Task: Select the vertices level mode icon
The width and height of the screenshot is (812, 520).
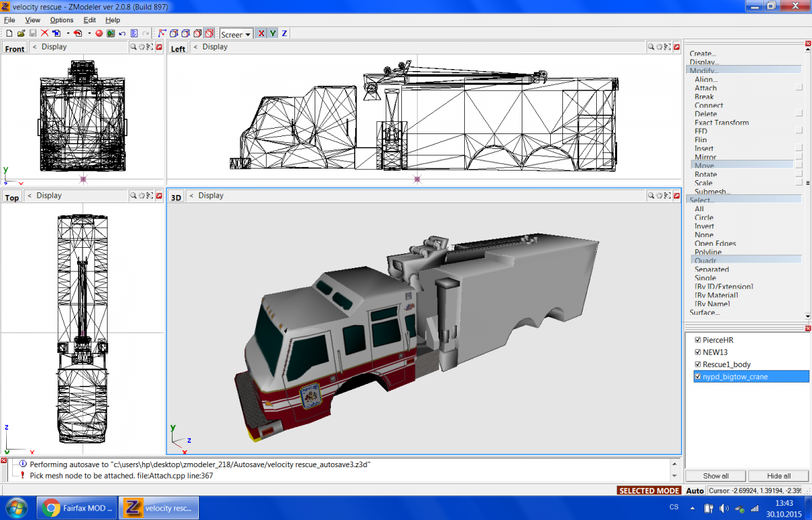Action: (x=162, y=33)
